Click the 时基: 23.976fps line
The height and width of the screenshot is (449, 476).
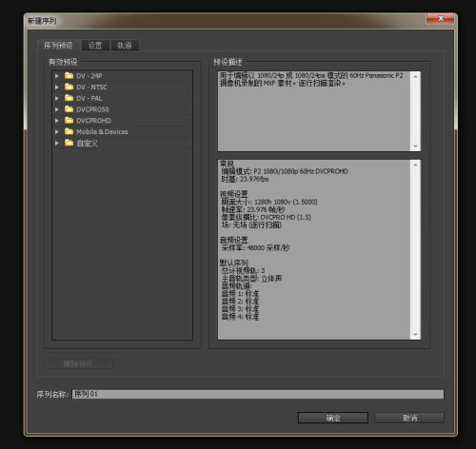245,179
